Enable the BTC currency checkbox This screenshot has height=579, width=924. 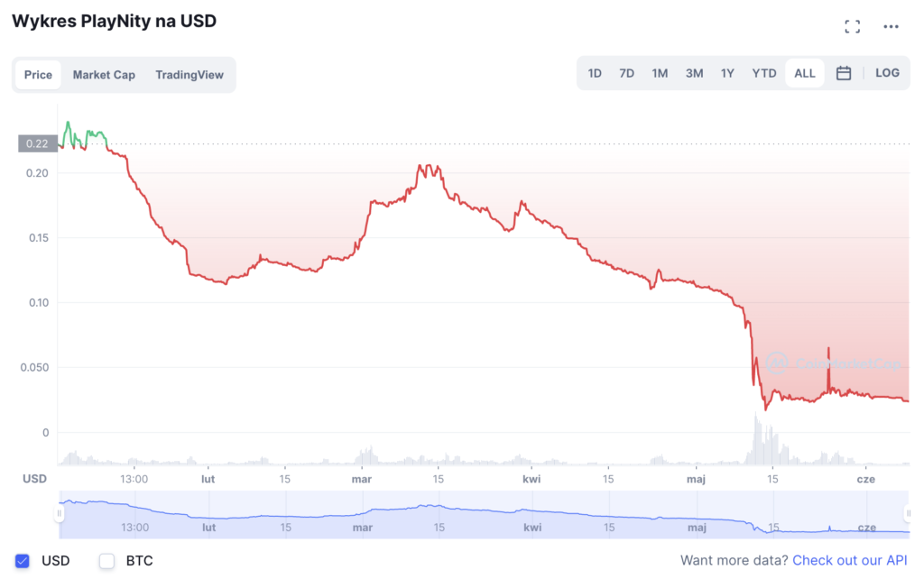[107, 561]
